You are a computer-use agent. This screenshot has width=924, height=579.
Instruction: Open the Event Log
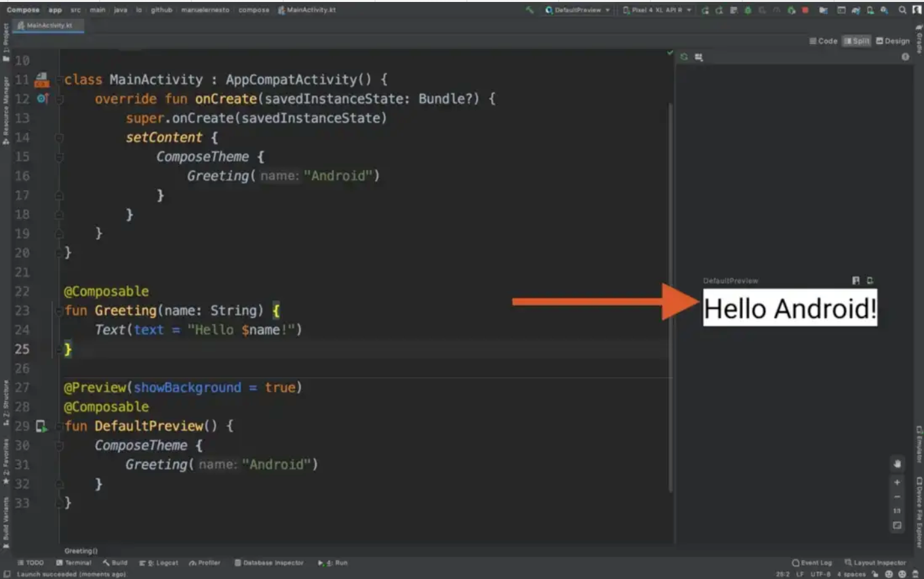point(812,563)
